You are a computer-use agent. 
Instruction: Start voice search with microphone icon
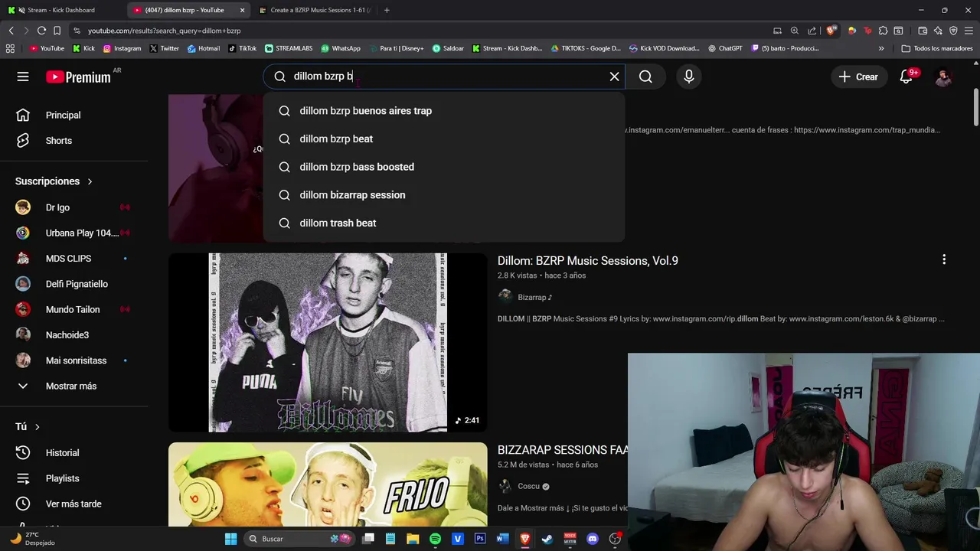pos(689,77)
